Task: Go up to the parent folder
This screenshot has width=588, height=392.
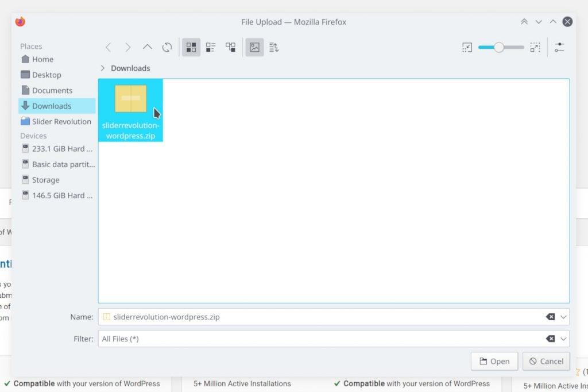Action: coord(148,48)
